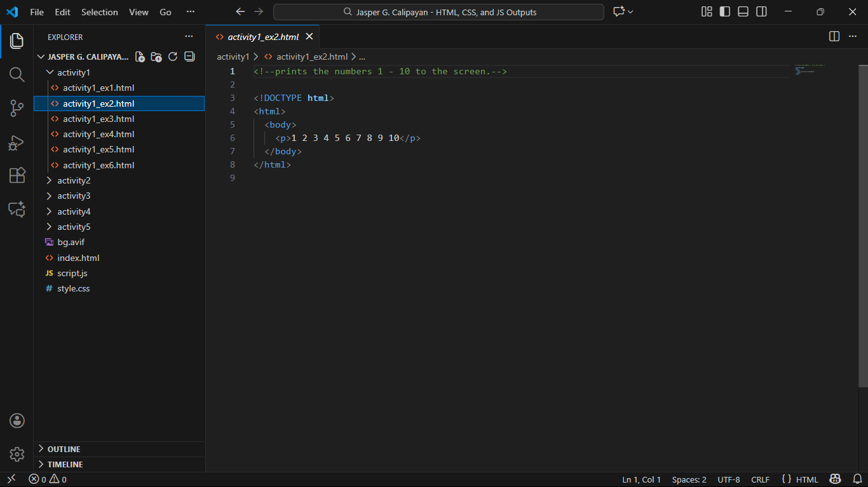The image size is (868, 487).
Task: Close the activity1_ex2.html tab
Action: click(309, 37)
